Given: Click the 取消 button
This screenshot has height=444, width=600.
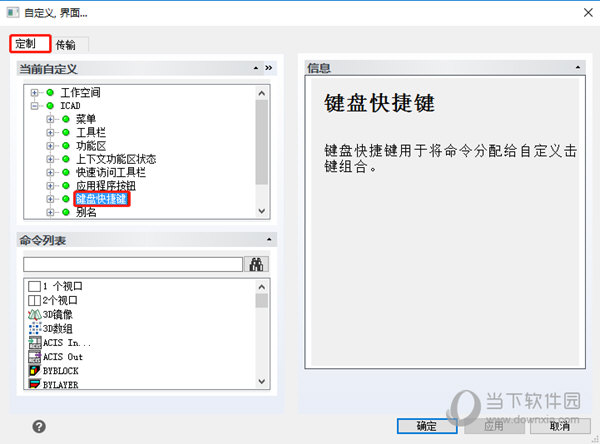Looking at the screenshot, I should point(560,426).
